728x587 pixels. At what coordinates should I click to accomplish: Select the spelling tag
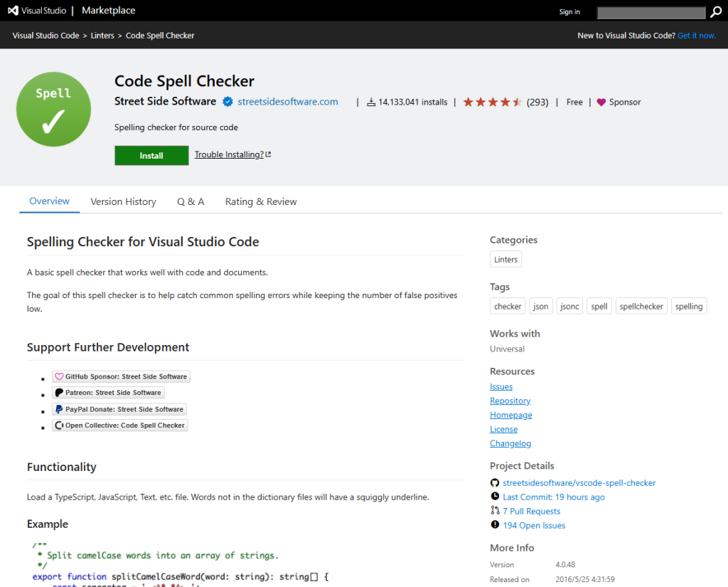tap(688, 306)
